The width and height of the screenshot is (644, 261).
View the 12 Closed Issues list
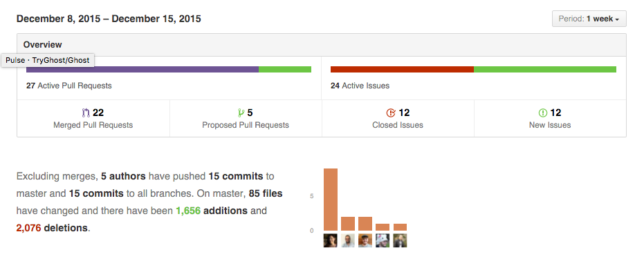[398, 118]
